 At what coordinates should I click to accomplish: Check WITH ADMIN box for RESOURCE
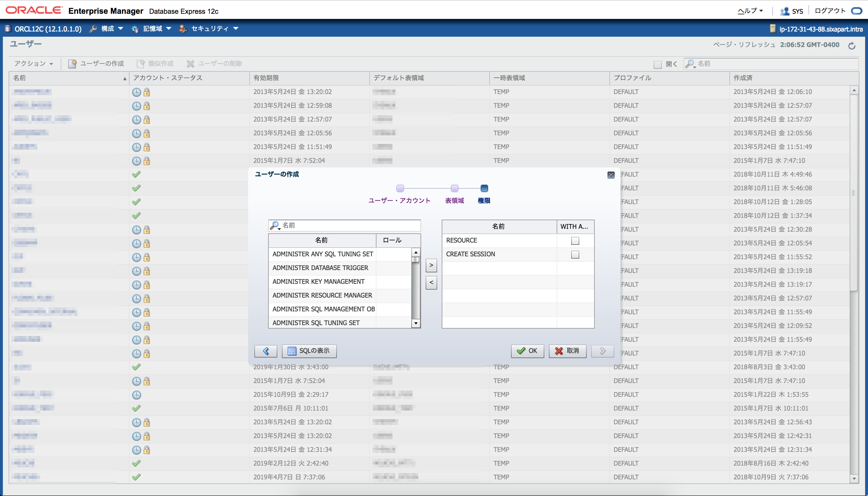575,241
